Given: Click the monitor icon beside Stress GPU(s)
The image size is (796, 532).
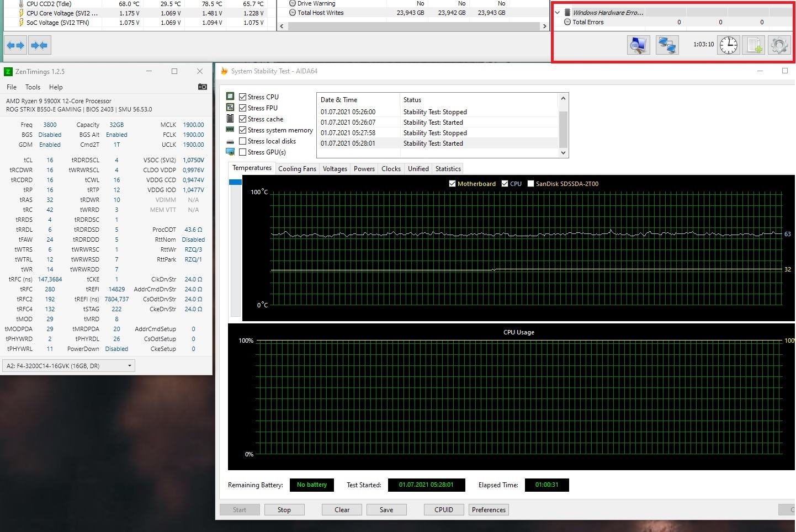Looking at the screenshot, I should (x=230, y=152).
